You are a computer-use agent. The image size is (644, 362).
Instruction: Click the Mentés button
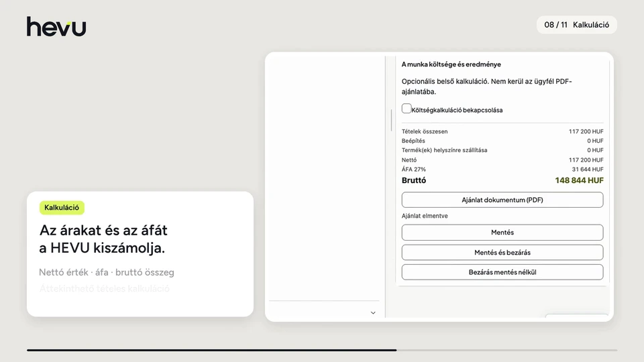coord(502,233)
